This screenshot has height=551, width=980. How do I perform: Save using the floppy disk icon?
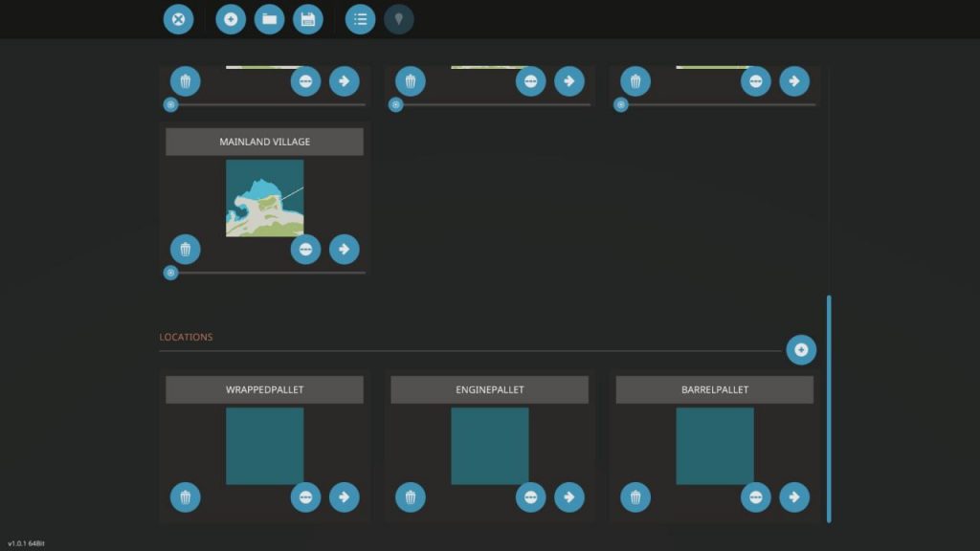[308, 19]
